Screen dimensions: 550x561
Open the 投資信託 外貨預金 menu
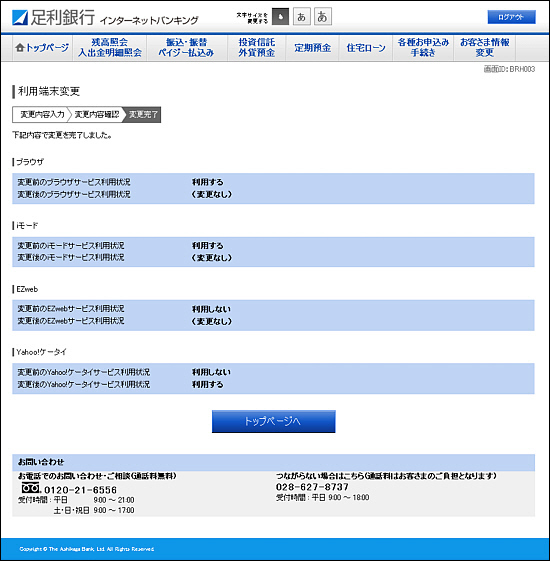pos(257,48)
